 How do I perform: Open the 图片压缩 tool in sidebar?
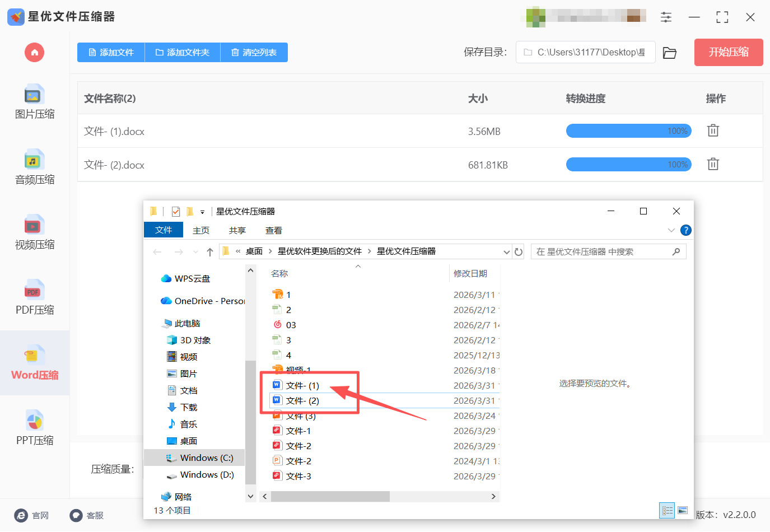[34, 104]
